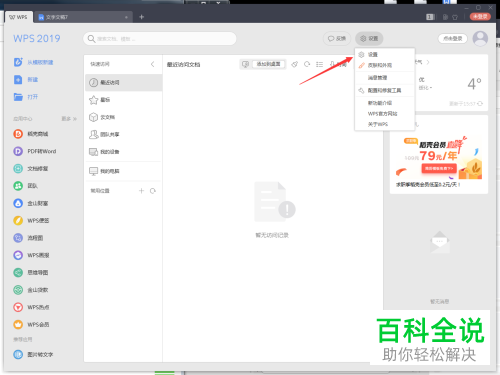Add a common location with plus icon
500x375 pixels.
[x=141, y=191]
